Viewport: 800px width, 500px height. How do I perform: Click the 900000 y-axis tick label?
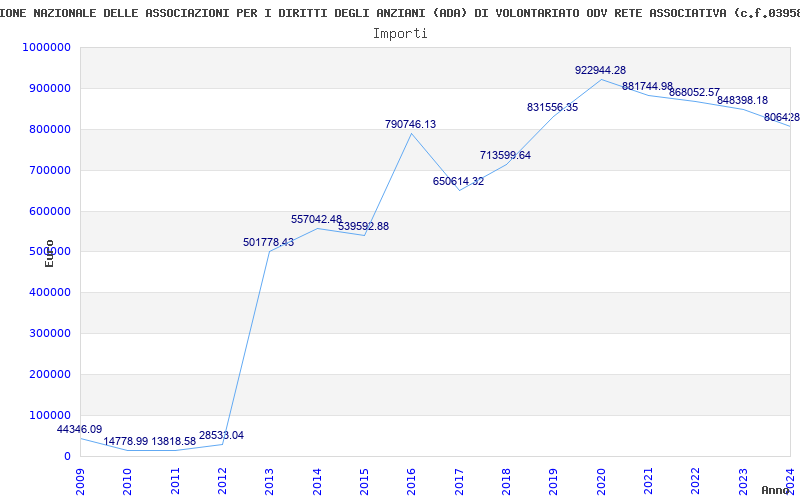[49, 88]
